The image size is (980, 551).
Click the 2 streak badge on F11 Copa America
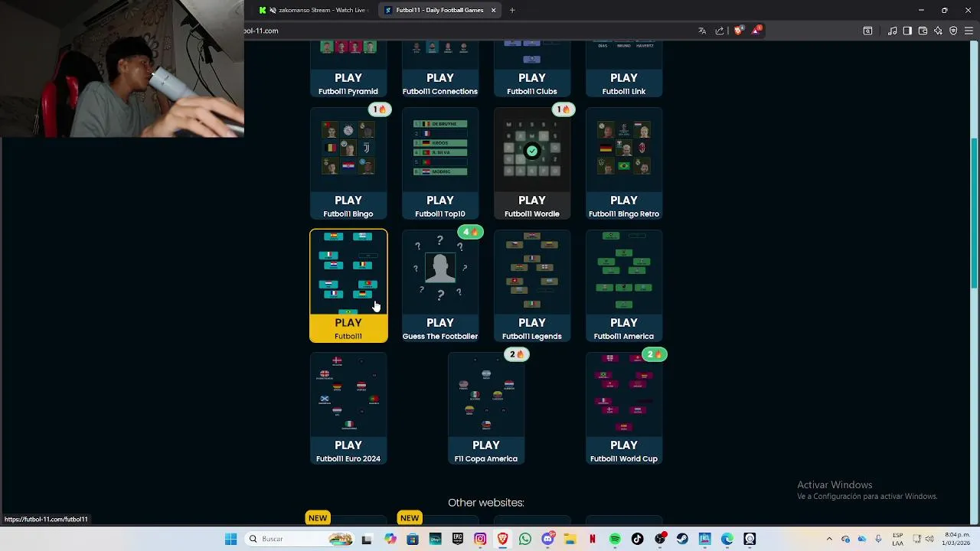517,354
